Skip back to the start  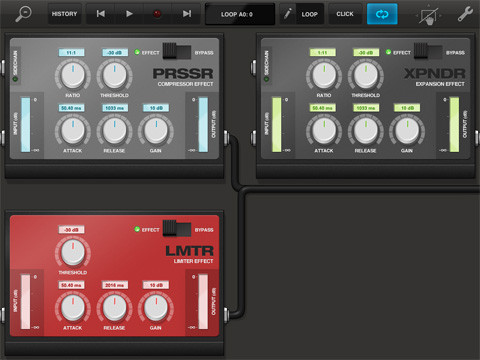pos(100,14)
